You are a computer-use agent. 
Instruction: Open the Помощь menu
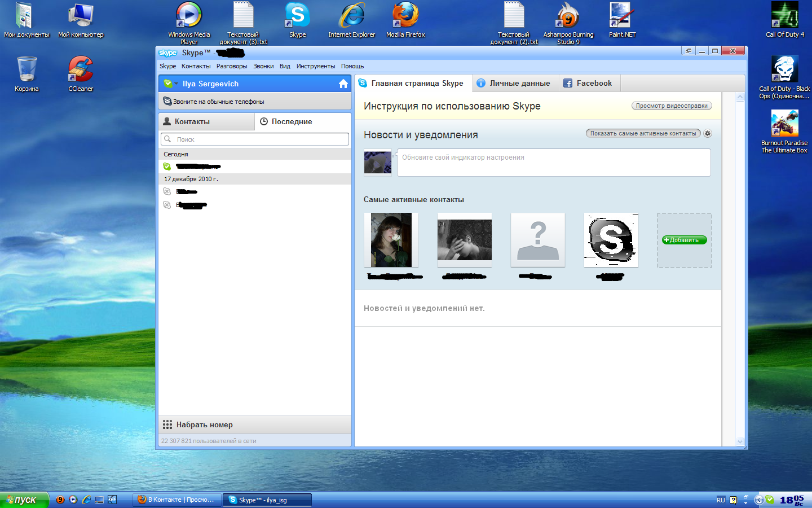(x=352, y=66)
